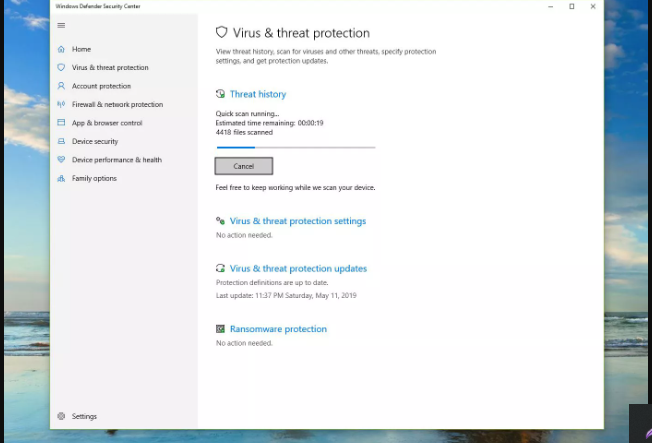Click 'No action needed.' under Ransomware protection
Screen dimensions: 652x443
tap(244, 343)
